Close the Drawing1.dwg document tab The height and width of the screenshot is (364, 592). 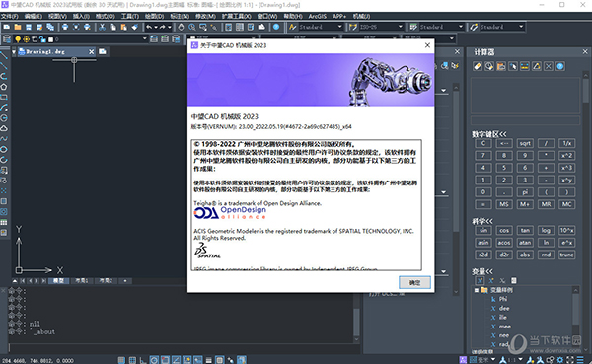pos(92,51)
